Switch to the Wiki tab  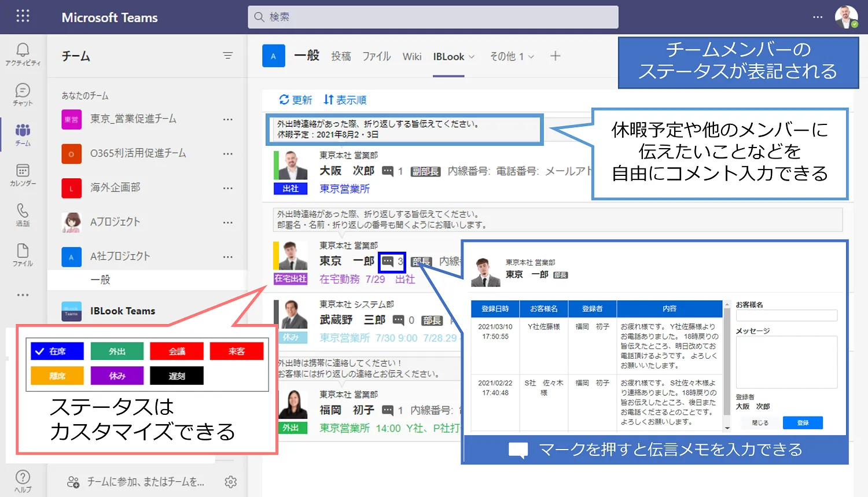[412, 56]
